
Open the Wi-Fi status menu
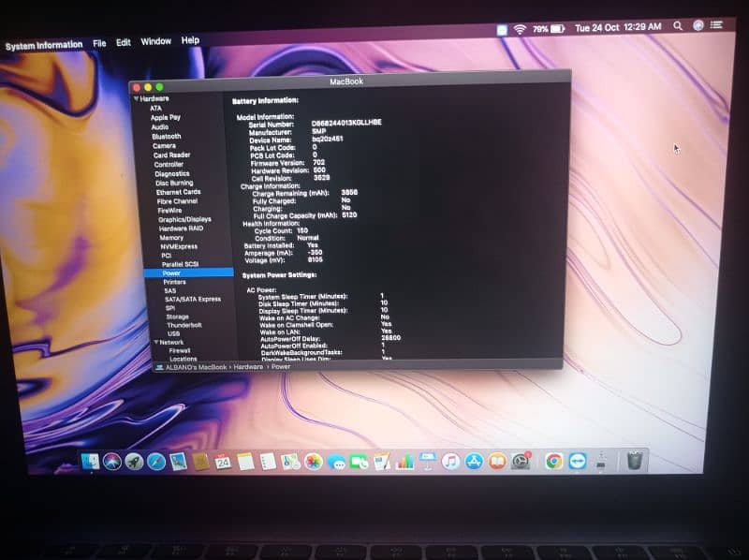(519, 29)
